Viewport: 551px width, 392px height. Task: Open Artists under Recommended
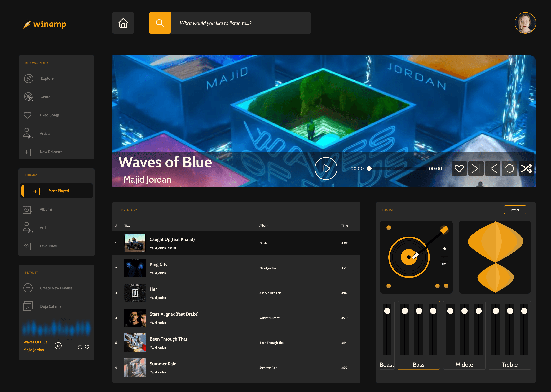[x=45, y=133]
